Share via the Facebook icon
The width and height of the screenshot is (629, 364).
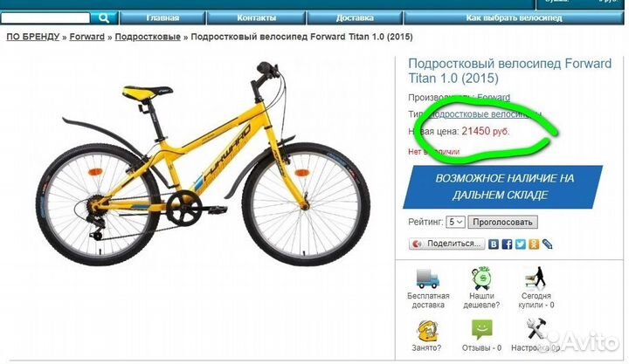(x=507, y=244)
